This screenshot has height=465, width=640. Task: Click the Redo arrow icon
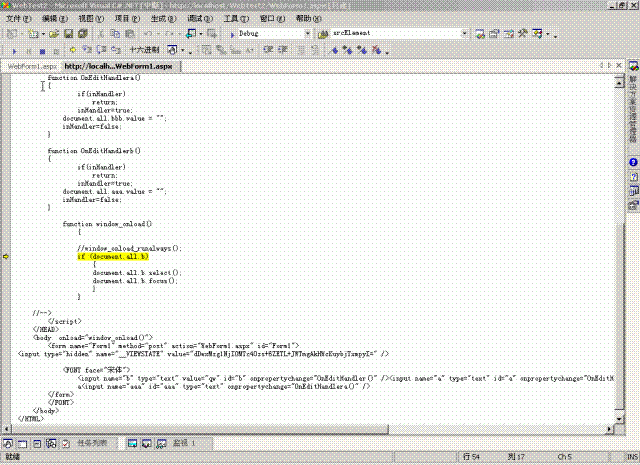click(x=169, y=34)
